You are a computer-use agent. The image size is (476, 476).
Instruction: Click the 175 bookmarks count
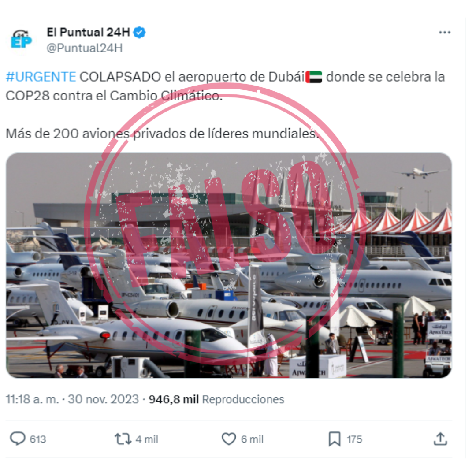354,439
